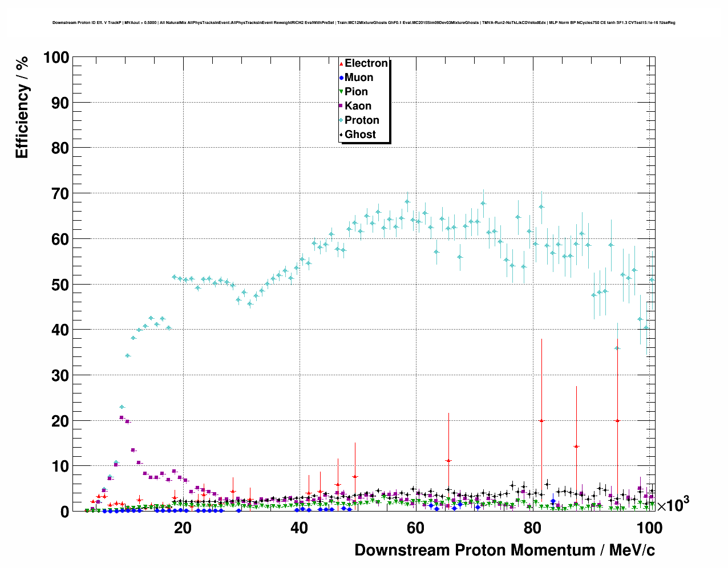Select the "Ghost" legend label
Viewport: 728px width, 568px height.
360,135
